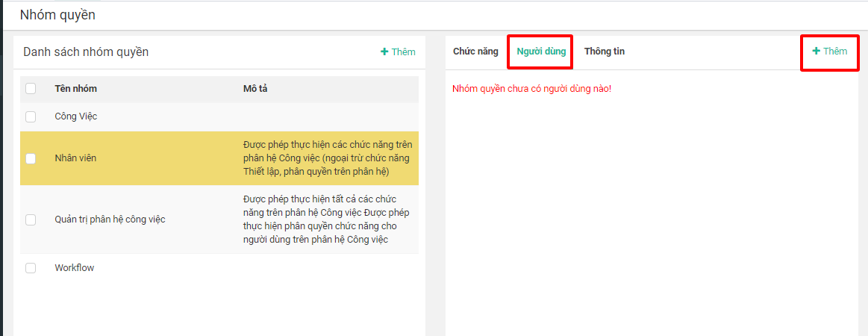Select the Workflow group row
The height and width of the screenshot is (336, 868).
[x=75, y=268]
